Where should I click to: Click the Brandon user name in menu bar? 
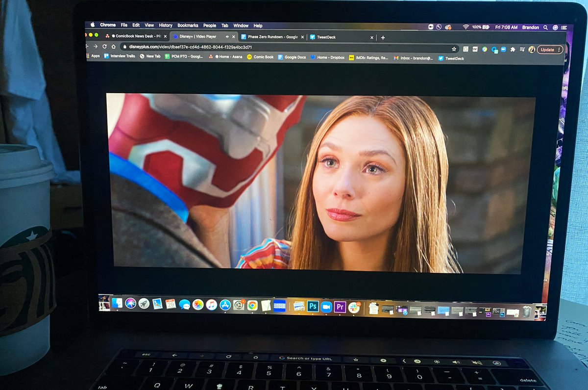coord(531,27)
